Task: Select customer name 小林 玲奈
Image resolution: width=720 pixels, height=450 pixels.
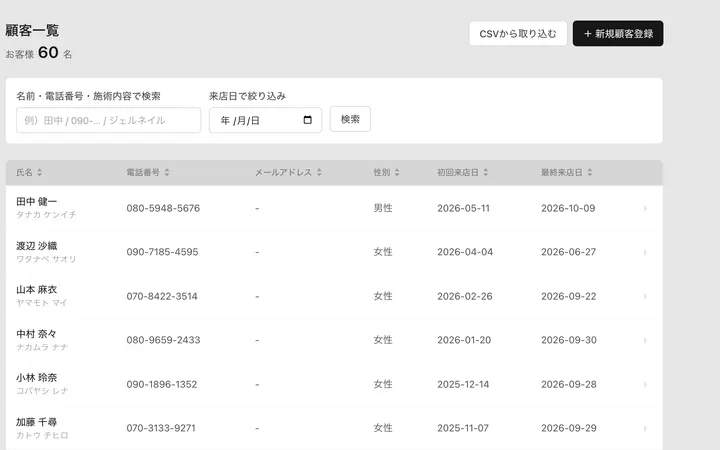Action: (37, 377)
